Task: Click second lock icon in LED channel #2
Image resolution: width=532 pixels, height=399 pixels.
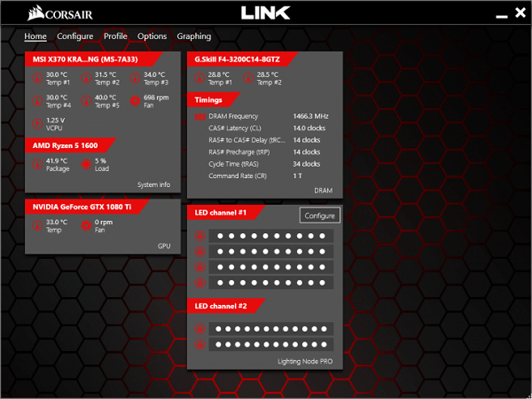Action: 199,345
